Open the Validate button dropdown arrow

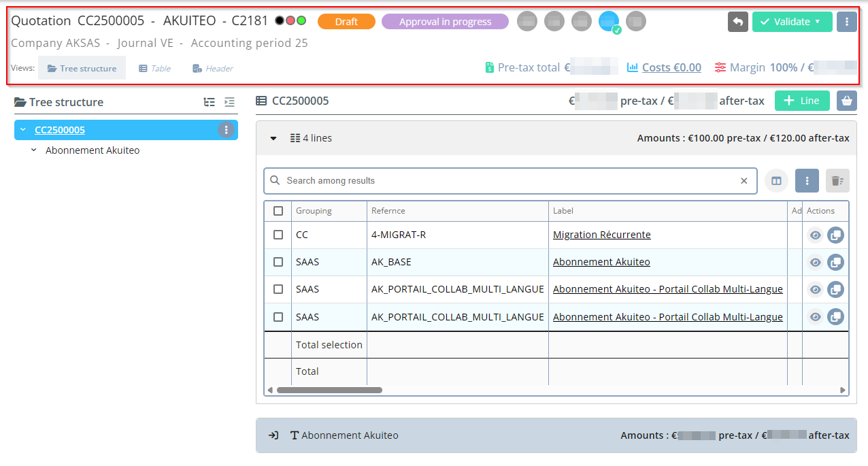click(x=817, y=22)
